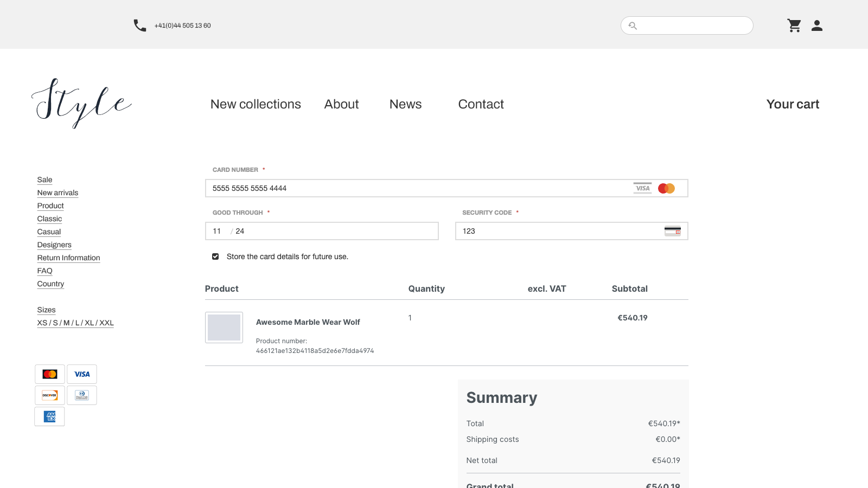Click the excl. VAT column header
The width and height of the screenshot is (868, 488).
547,289
